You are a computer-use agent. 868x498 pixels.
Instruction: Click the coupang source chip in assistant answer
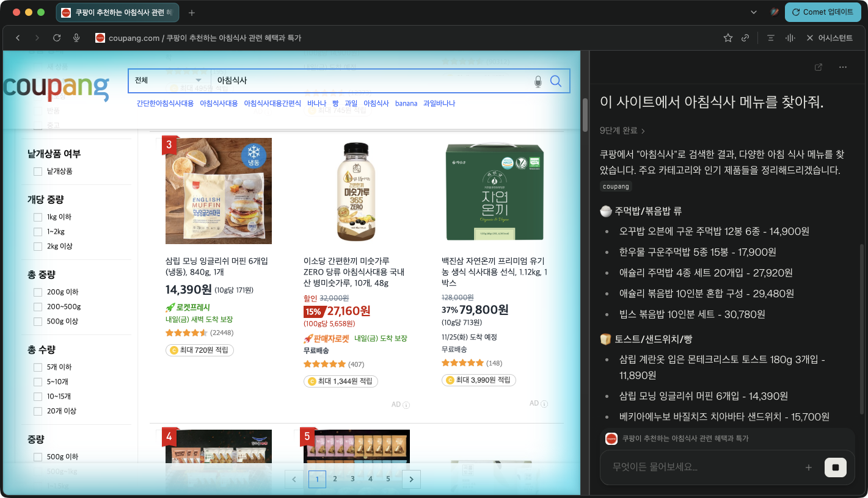[616, 187]
